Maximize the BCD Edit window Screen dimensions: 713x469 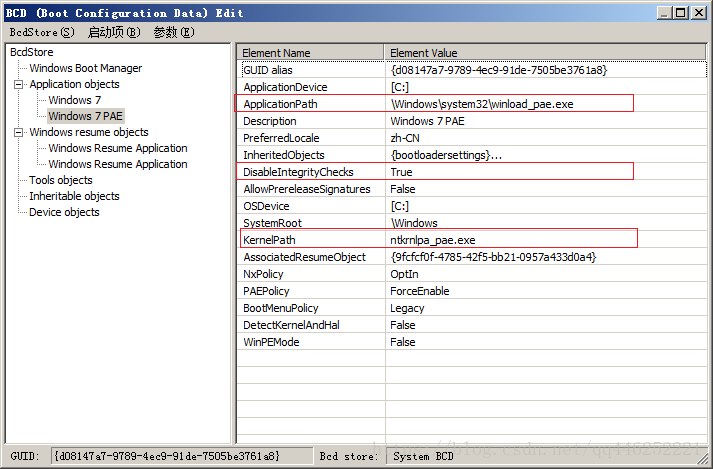[x=681, y=12]
